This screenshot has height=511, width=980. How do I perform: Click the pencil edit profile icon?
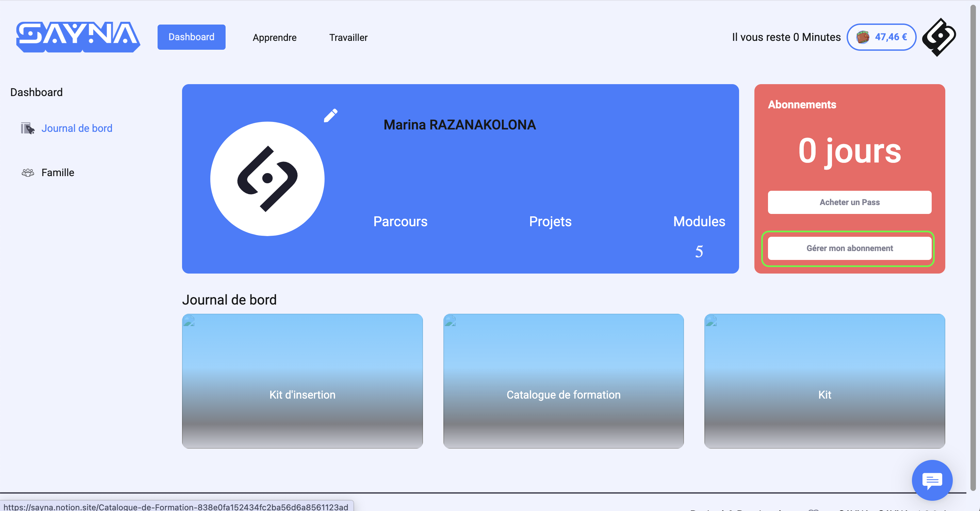[x=330, y=115]
